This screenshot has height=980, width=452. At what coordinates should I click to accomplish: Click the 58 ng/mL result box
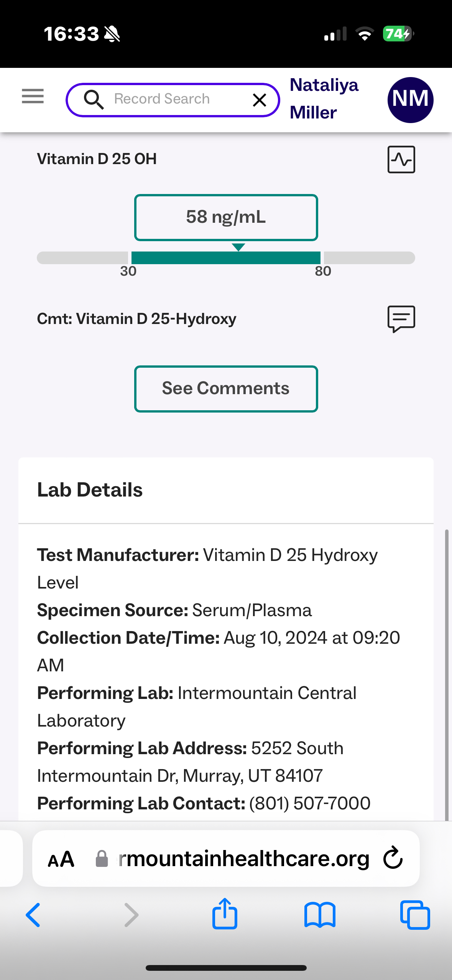pyautogui.click(x=226, y=217)
